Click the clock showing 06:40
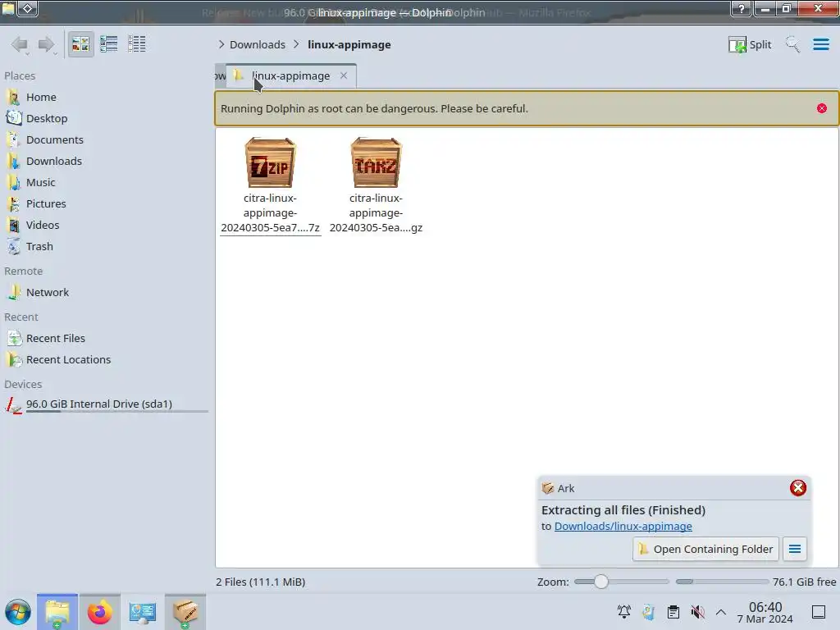840x630 pixels. (x=765, y=612)
